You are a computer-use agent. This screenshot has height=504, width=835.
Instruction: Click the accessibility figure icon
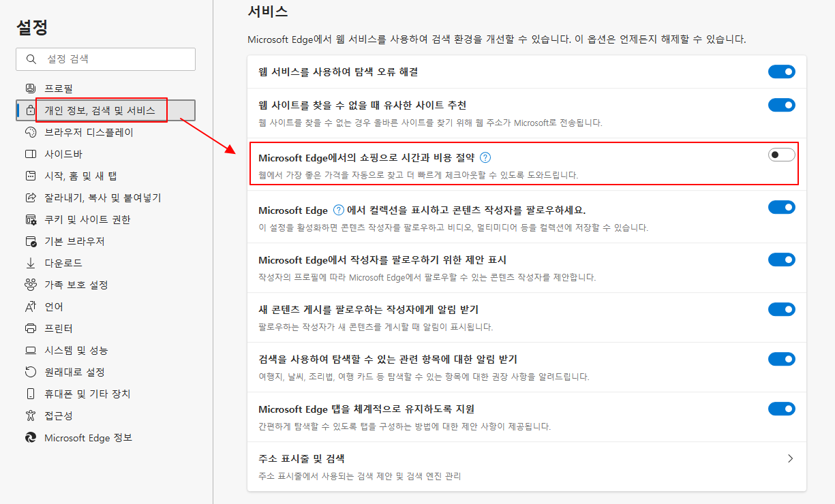pyautogui.click(x=30, y=415)
